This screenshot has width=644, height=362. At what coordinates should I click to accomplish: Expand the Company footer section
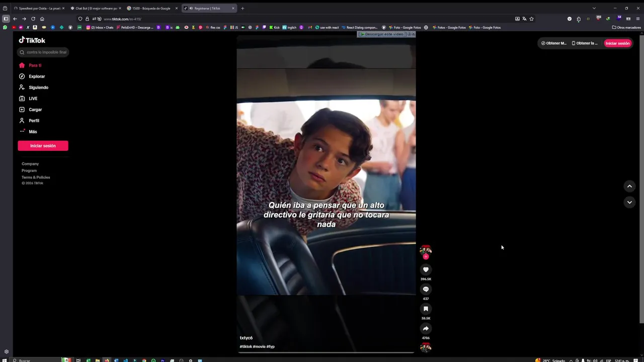[30, 164]
